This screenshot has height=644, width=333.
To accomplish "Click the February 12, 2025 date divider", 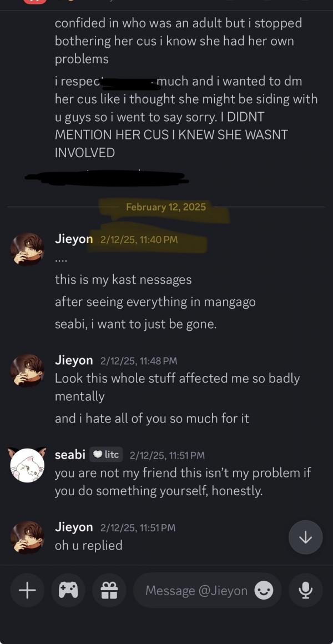I will coord(166,207).
